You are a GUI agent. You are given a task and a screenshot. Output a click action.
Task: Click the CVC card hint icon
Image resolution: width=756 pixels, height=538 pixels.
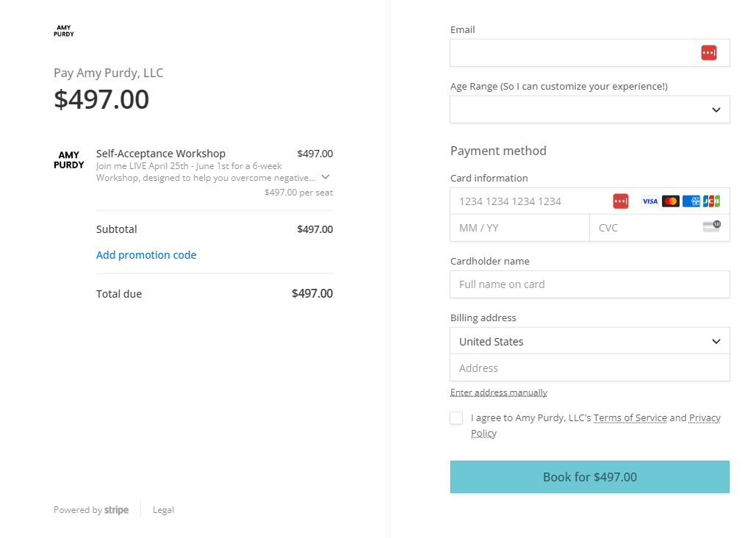(x=711, y=226)
